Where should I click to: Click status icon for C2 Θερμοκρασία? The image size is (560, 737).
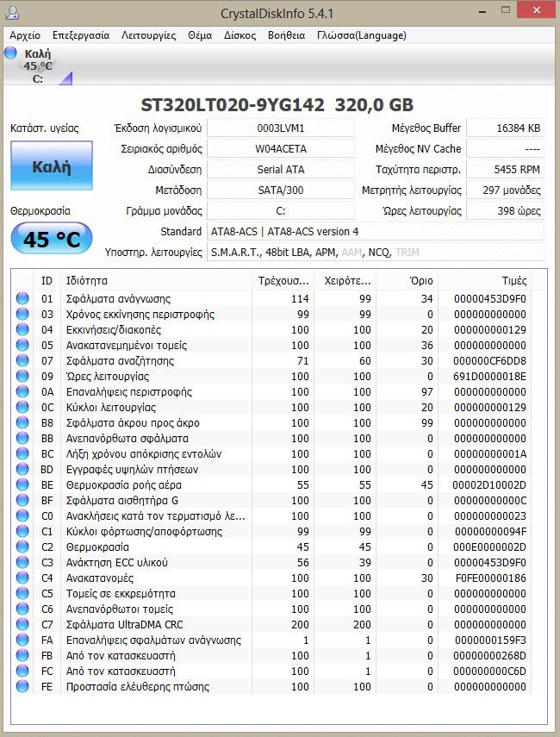coord(22,547)
